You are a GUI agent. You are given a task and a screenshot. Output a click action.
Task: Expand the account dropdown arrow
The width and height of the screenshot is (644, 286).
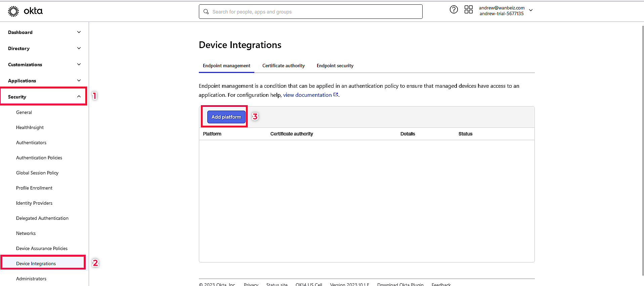(531, 10)
